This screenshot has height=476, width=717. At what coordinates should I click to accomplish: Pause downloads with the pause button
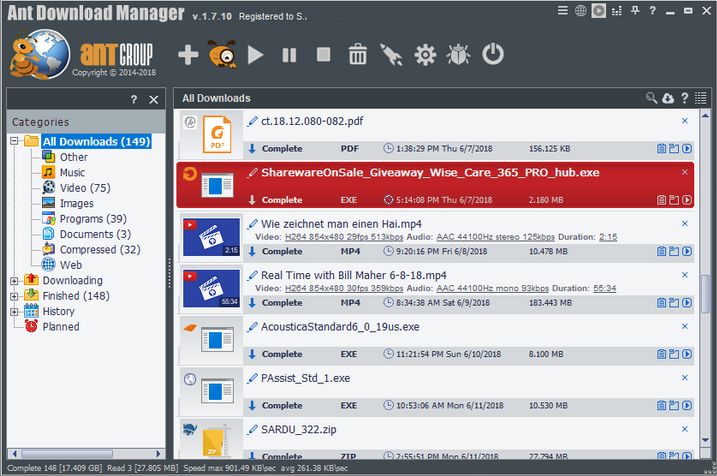click(x=289, y=55)
